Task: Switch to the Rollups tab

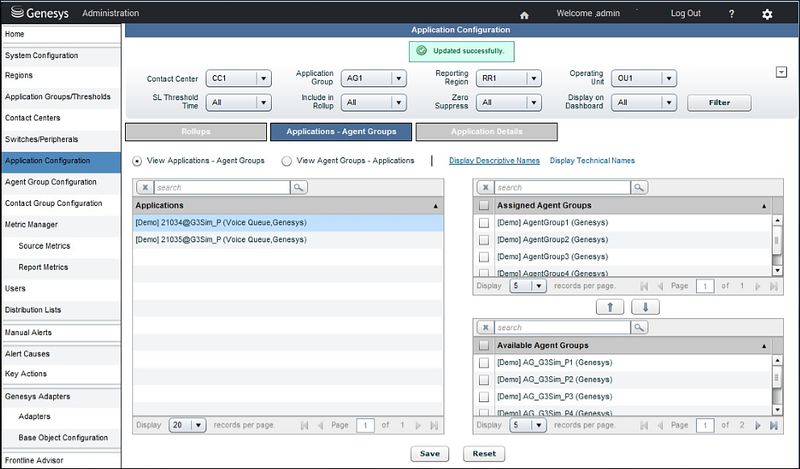Action: (196, 132)
